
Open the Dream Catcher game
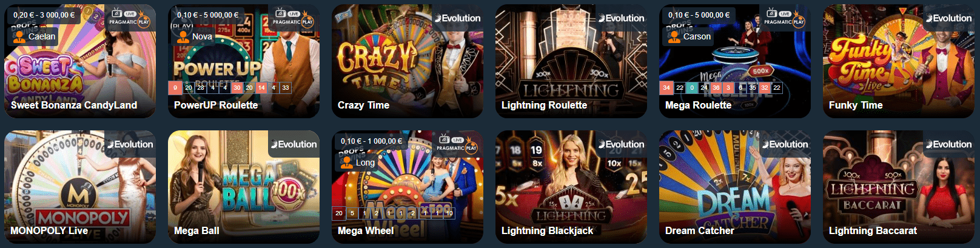(x=735, y=187)
